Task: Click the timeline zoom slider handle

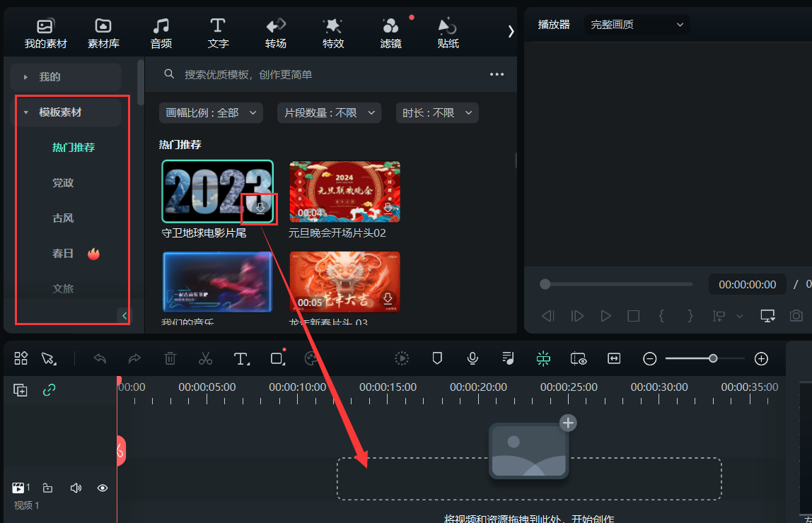Action: 713,358
